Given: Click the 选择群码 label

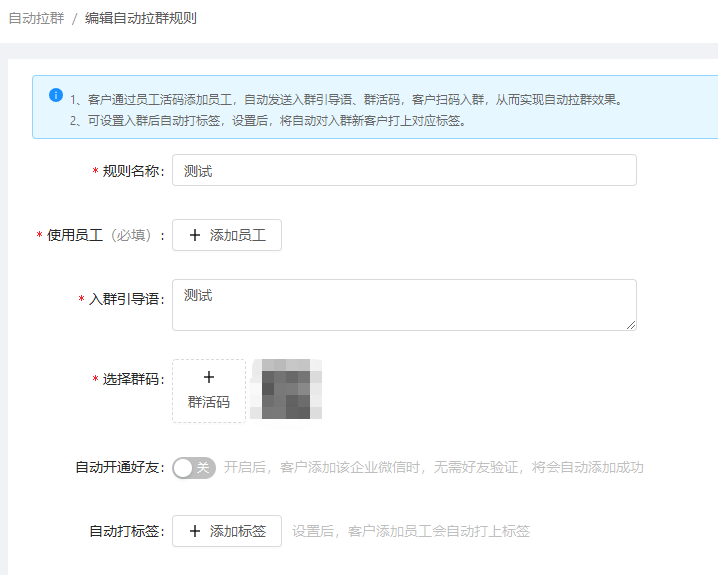Looking at the screenshot, I should (x=133, y=379).
